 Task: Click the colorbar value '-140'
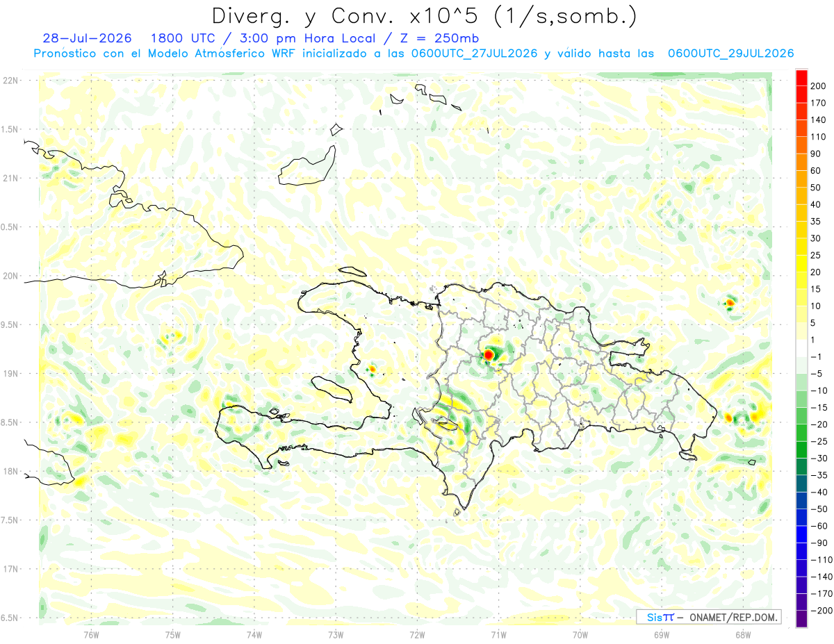(x=821, y=577)
